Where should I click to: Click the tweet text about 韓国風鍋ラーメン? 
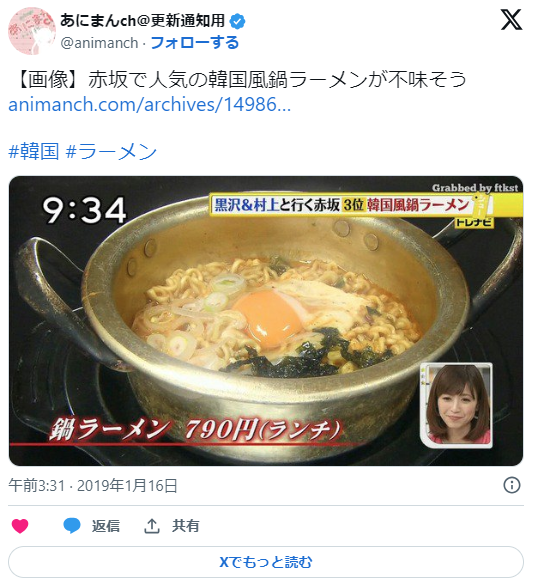point(239,80)
